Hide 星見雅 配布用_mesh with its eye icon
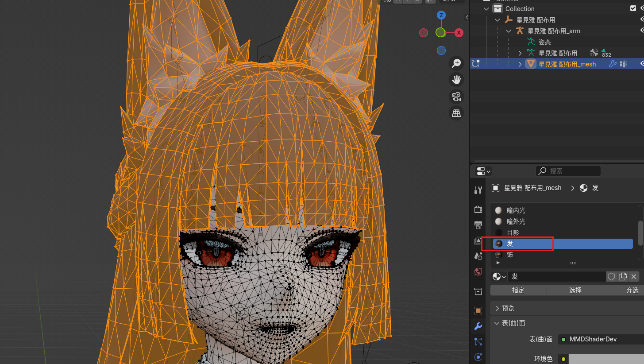The height and width of the screenshot is (364, 644). [x=642, y=64]
